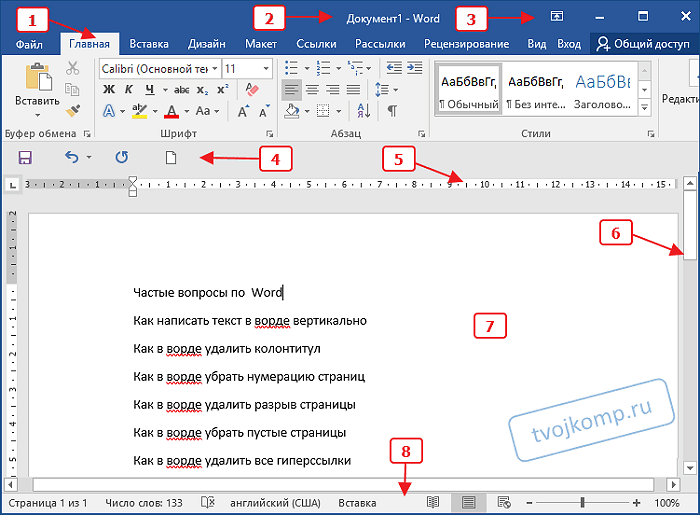Toggle Underline Ч formatting
Viewport: 700px width, 515px height.
coord(150,90)
